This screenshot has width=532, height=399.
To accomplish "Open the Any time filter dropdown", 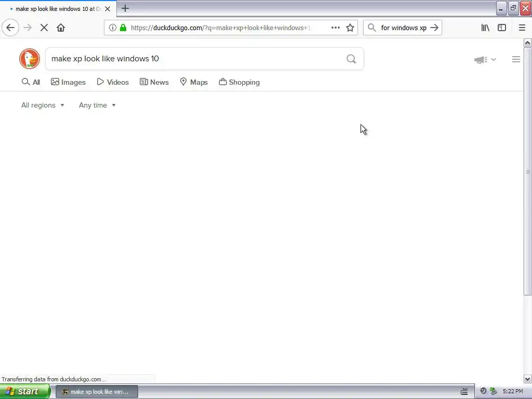I will coord(97,105).
